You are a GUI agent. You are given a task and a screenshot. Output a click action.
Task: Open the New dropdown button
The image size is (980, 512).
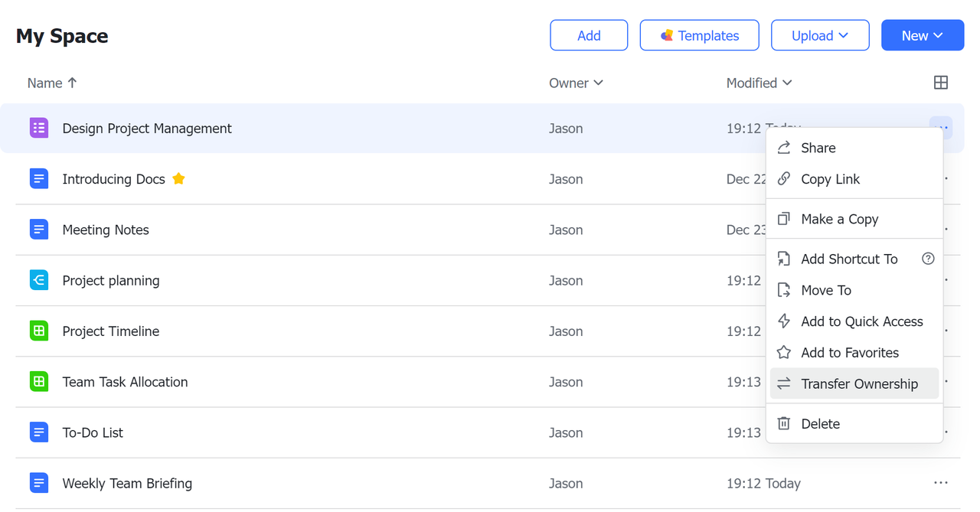tap(922, 35)
